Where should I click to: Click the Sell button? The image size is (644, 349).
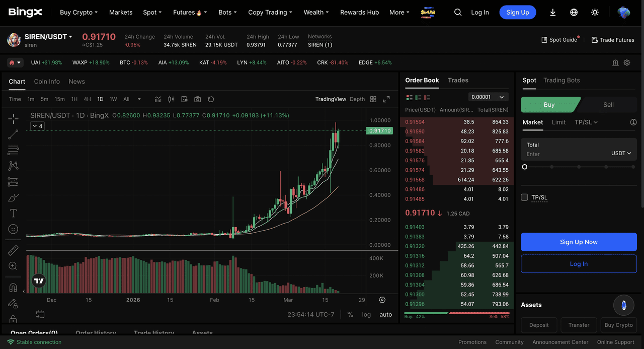tap(608, 105)
